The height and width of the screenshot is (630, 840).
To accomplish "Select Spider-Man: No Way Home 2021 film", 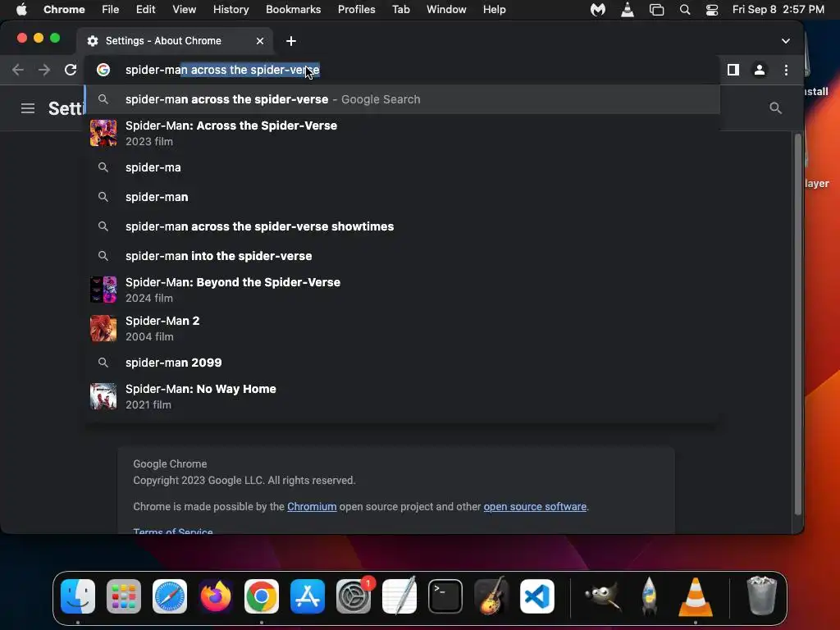I will point(402,396).
